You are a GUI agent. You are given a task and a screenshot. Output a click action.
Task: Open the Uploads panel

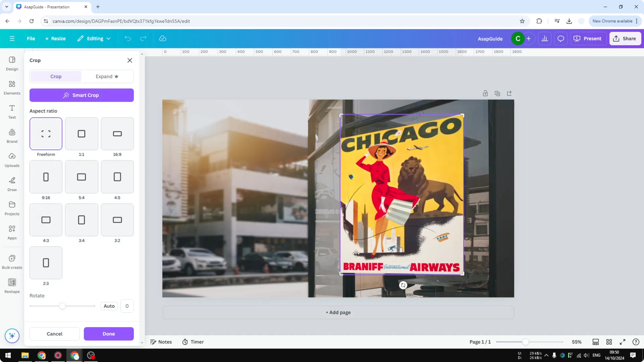click(12, 160)
